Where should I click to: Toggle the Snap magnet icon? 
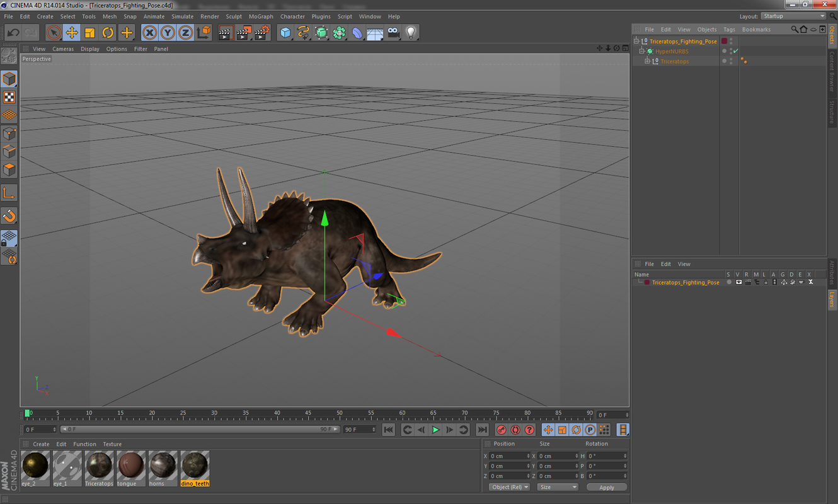pos(9,216)
